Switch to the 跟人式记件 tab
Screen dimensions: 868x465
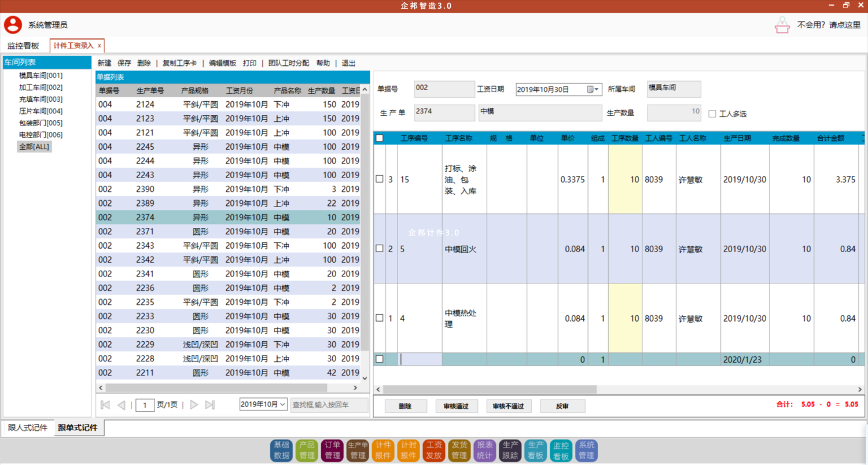(x=28, y=428)
